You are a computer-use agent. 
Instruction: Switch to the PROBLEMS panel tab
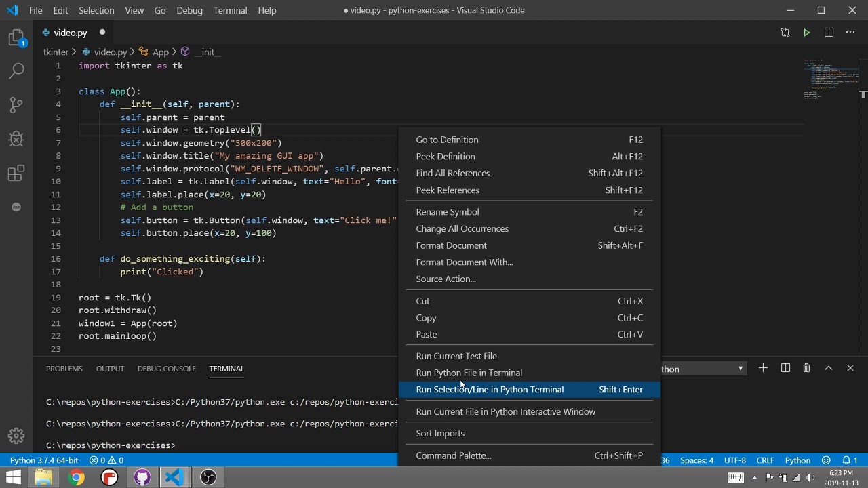[x=64, y=369]
